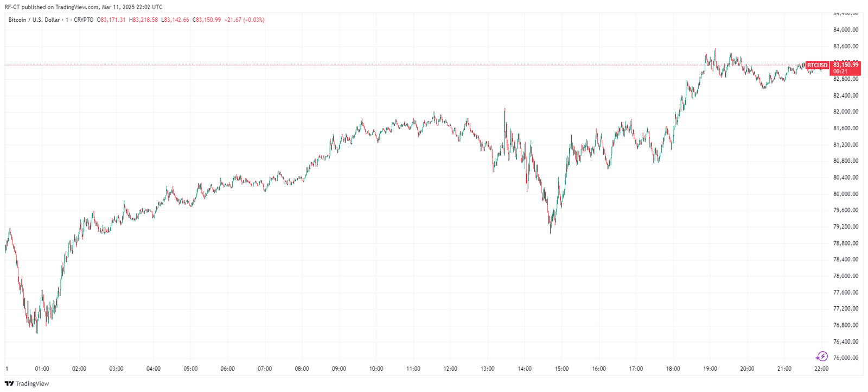The width and height of the screenshot is (868, 392).
Task: Click the 82,000.00 price axis label
Action: tap(846, 112)
